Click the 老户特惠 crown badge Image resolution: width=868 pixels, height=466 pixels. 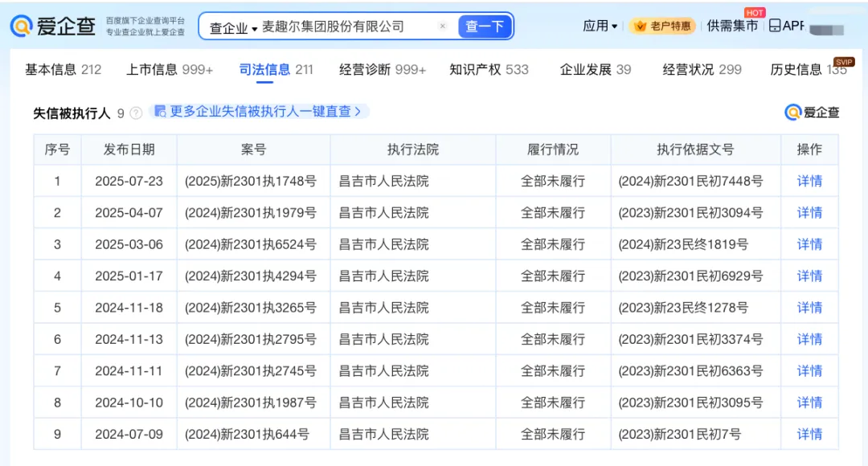662,26
